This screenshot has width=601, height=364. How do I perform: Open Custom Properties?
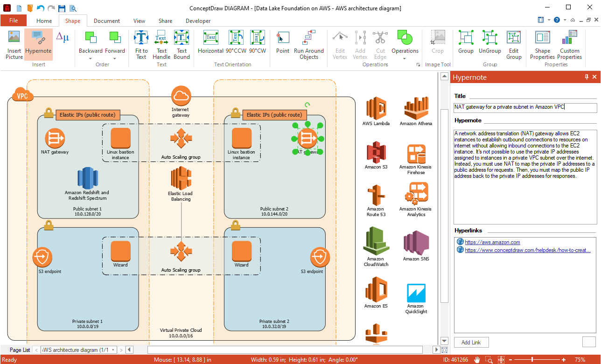570,45
